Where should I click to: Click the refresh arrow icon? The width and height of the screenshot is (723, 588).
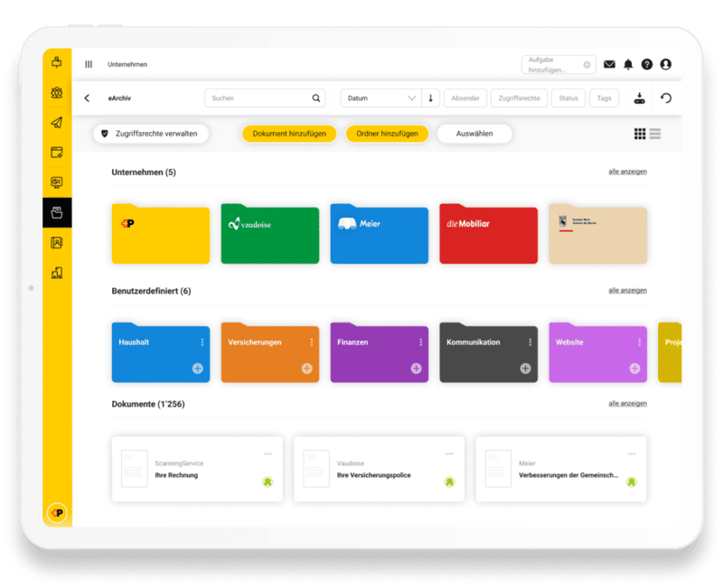pos(667,98)
